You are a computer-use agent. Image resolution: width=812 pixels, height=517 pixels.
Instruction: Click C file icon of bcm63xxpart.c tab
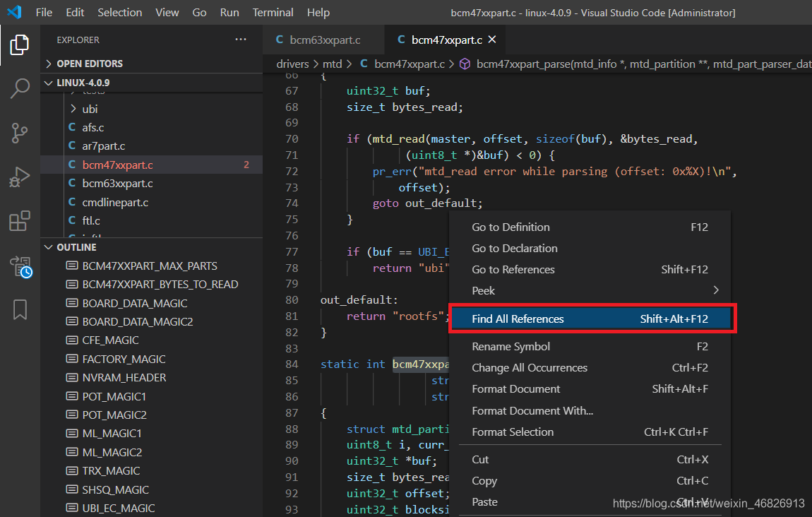(280, 40)
